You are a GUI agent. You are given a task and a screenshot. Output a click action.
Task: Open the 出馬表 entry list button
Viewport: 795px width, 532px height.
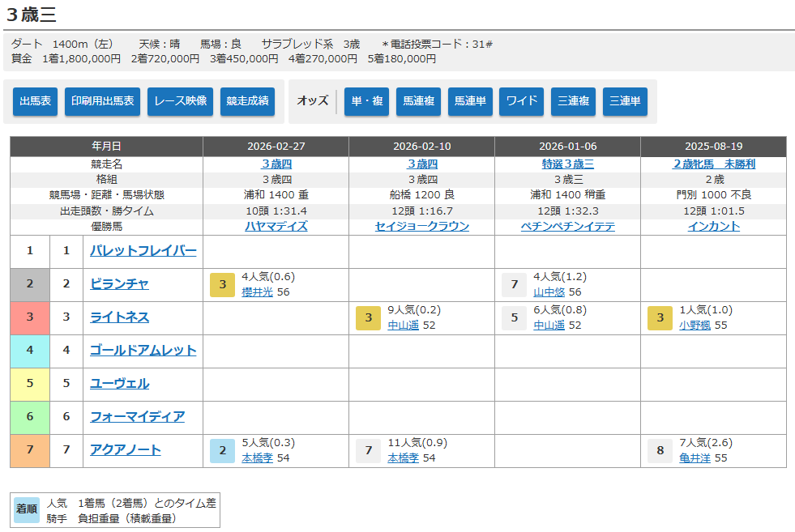click(35, 101)
